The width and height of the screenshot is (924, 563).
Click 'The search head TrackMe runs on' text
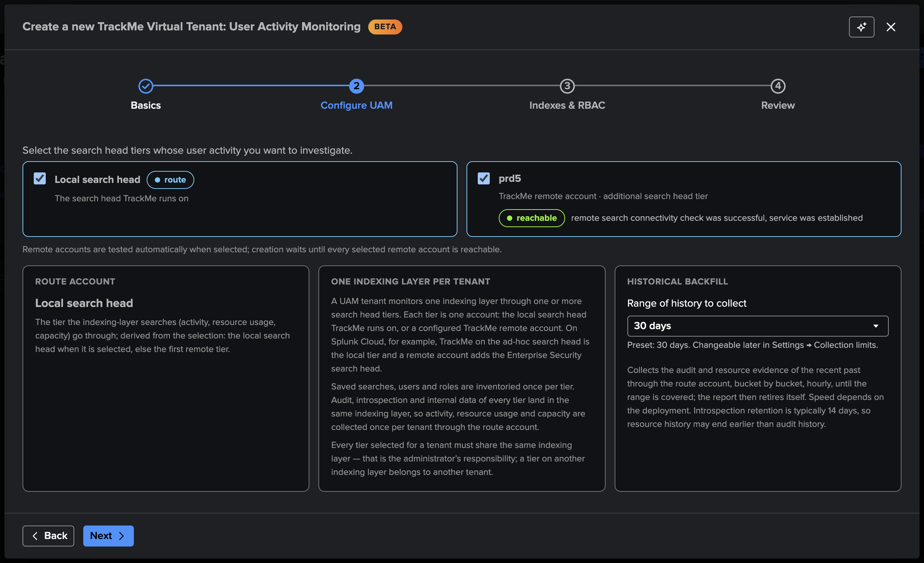[x=121, y=199]
